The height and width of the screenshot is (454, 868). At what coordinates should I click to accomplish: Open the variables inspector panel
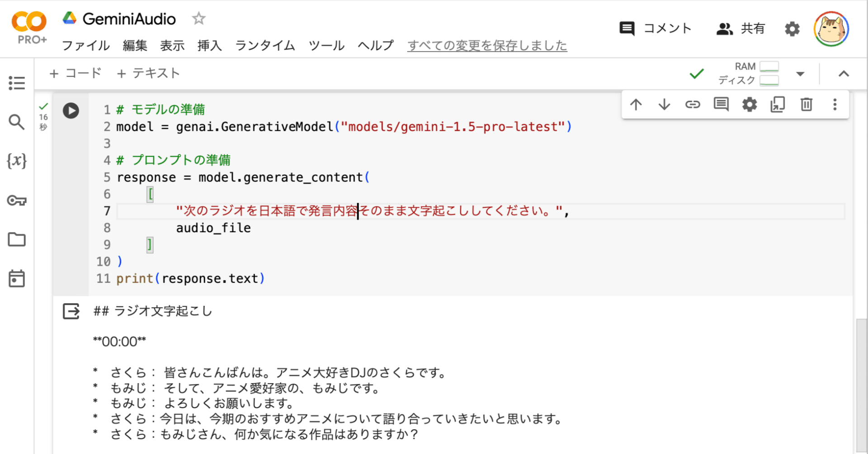coord(17,161)
